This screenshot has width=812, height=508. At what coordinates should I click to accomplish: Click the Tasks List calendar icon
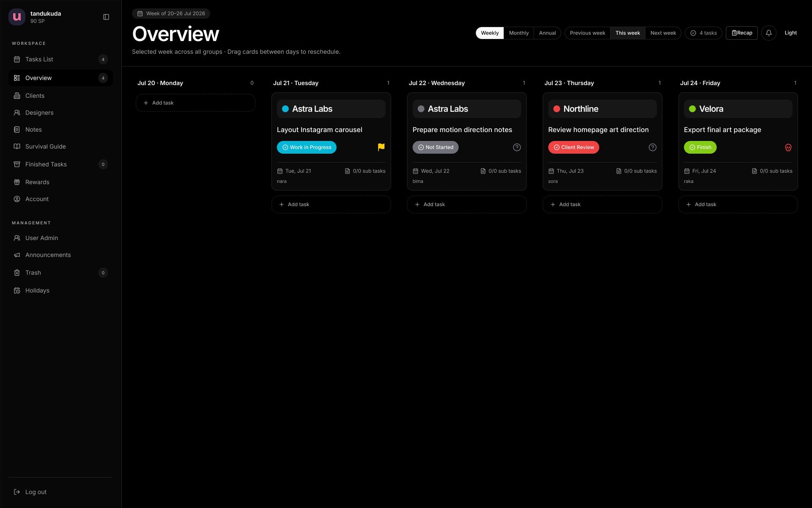pyautogui.click(x=17, y=59)
